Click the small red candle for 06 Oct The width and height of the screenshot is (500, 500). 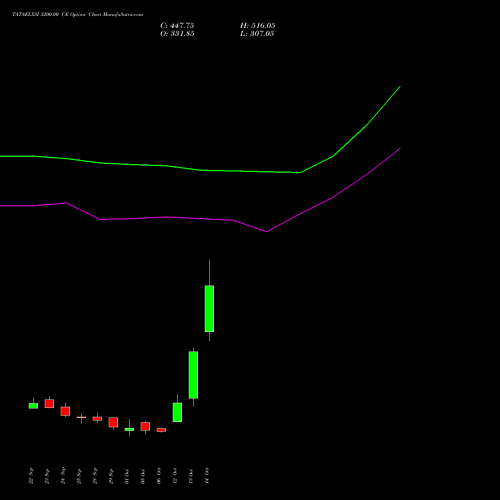coord(161,430)
